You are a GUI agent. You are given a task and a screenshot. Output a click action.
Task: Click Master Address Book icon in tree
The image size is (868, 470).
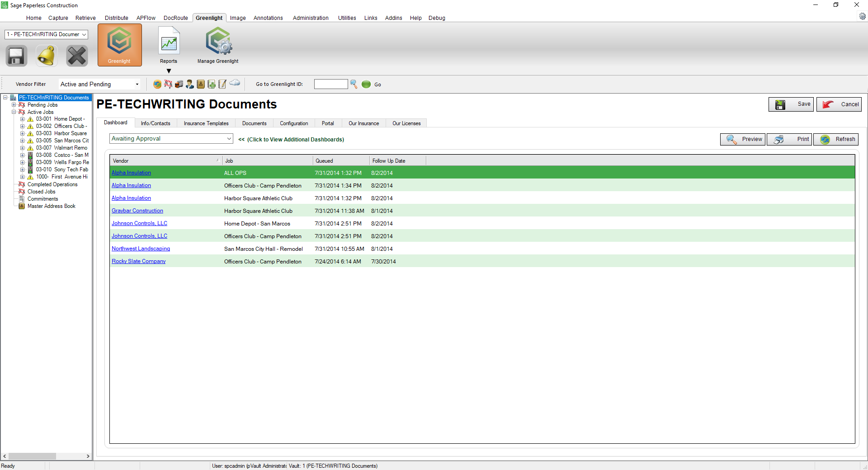pyautogui.click(x=22, y=206)
